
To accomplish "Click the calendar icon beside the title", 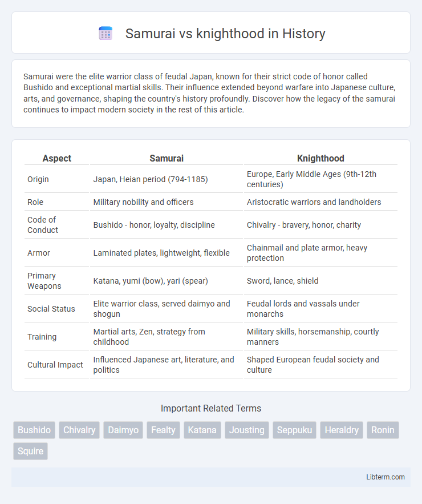I will pos(105,34).
